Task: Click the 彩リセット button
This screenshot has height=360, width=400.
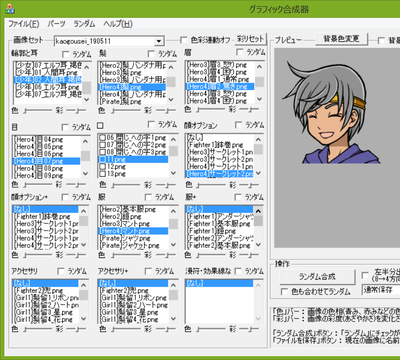Action: [x=250, y=39]
